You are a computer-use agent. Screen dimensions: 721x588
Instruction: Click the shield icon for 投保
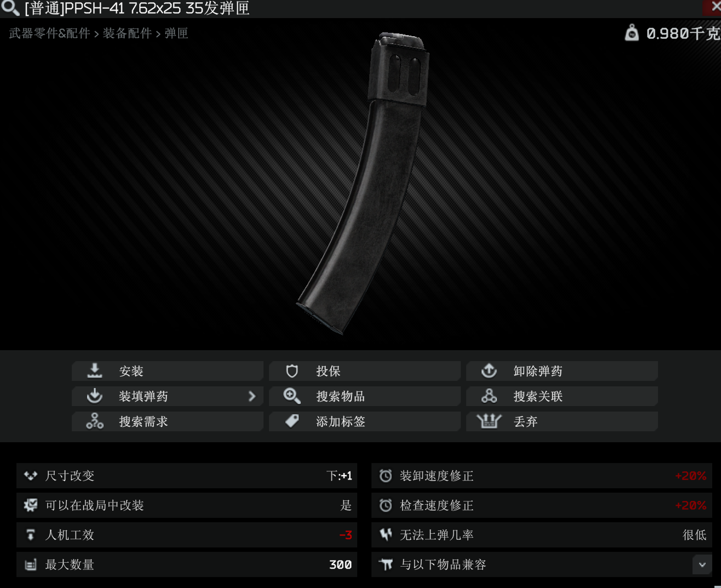[x=292, y=371]
